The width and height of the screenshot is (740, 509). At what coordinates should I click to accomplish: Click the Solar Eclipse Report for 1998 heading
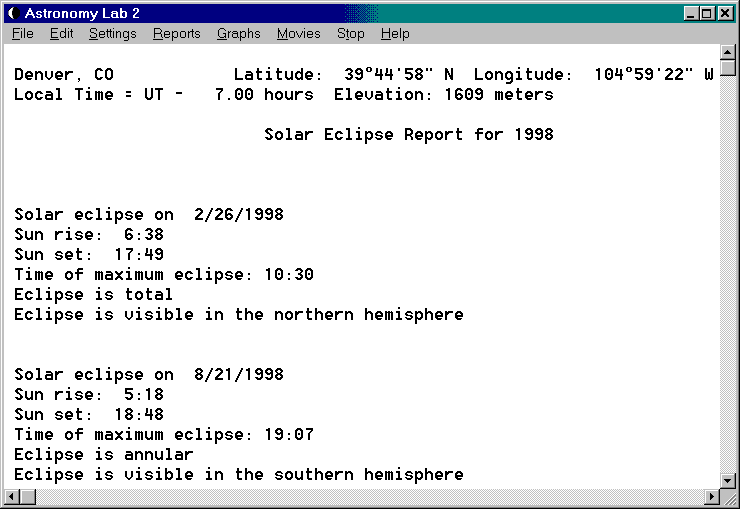pos(408,134)
